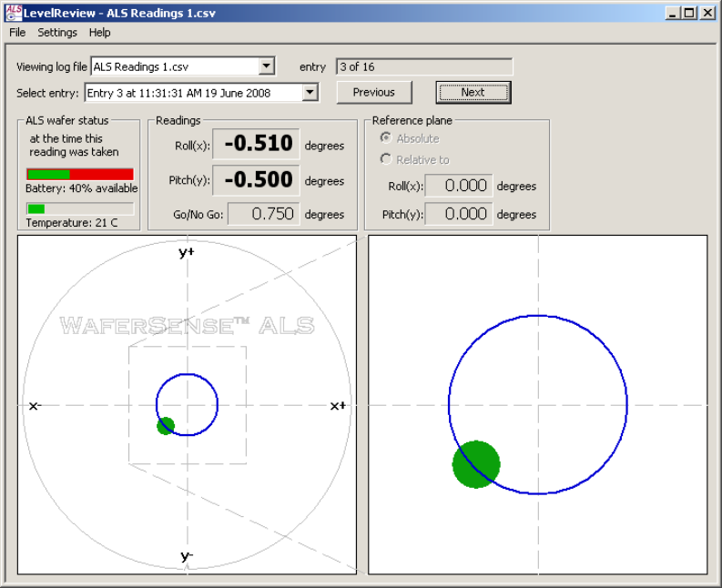Click the y+ axis label
This screenshot has height=588, width=722.
187,252
